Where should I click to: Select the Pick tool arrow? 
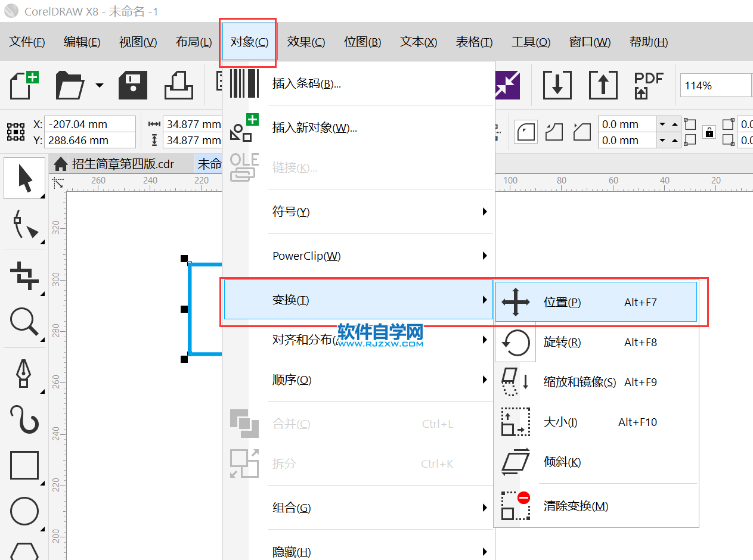pos(25,178)
